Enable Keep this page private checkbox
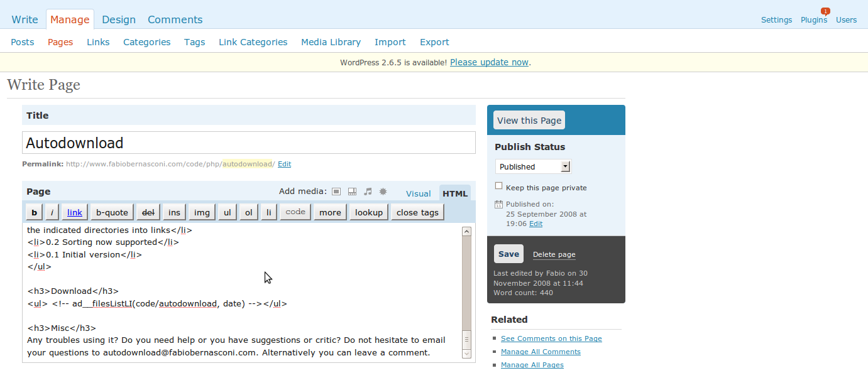The image size is (868, 373). click(499, 186)
